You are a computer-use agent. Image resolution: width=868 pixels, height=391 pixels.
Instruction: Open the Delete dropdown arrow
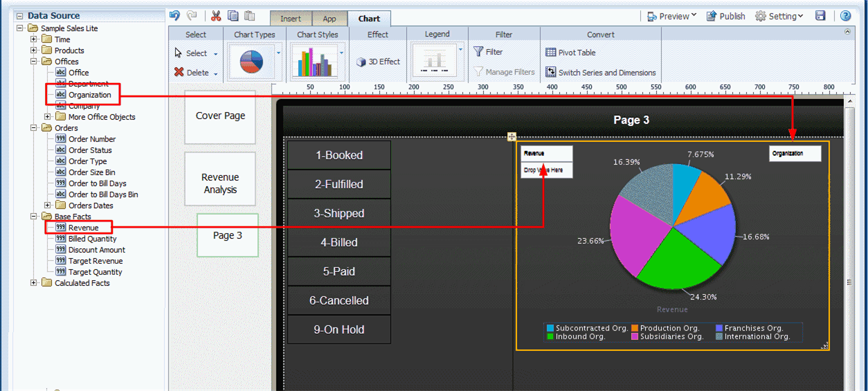pyautogui.click(x=215, y=73)
